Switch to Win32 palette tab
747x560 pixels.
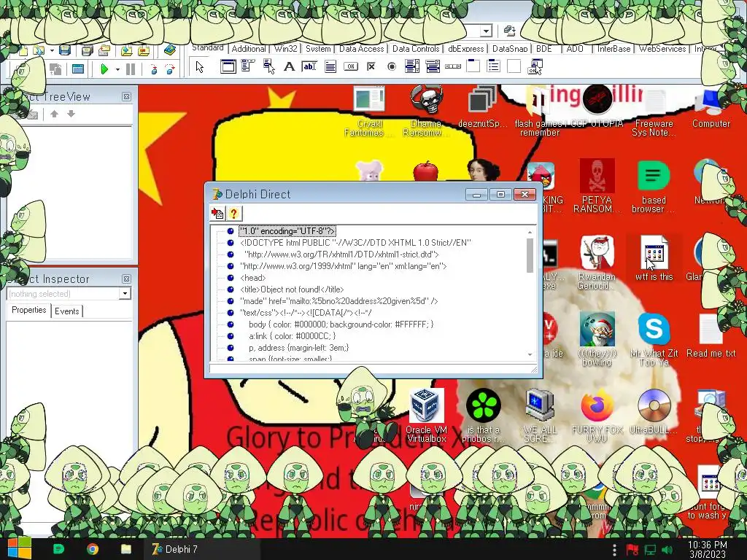285,49
